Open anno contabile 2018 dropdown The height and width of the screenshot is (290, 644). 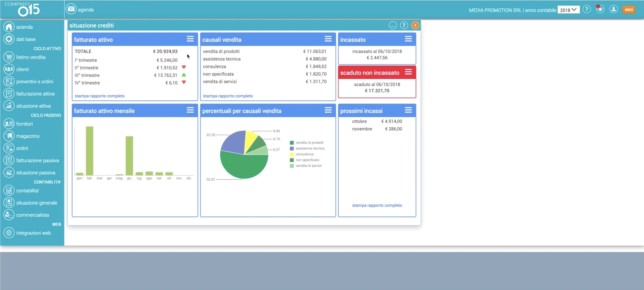[568, 10]
